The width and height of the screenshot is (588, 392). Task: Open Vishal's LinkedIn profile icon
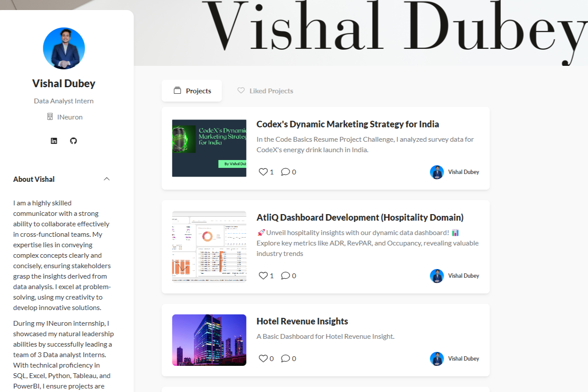tap(54, 141)
